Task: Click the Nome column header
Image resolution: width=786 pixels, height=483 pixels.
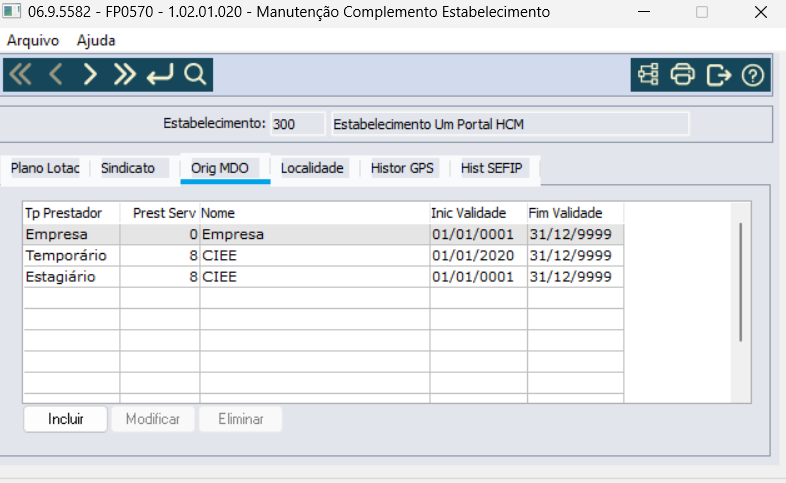Action: tap(314, 213)
